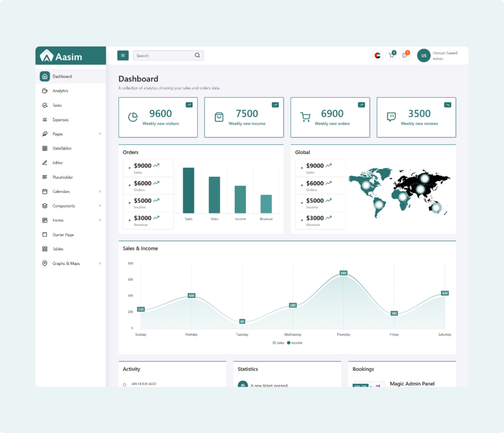This screenshot has width=504, height=433.
Task: Expand the Graphs & Maps submenu chevron
Action: [100, 264]
